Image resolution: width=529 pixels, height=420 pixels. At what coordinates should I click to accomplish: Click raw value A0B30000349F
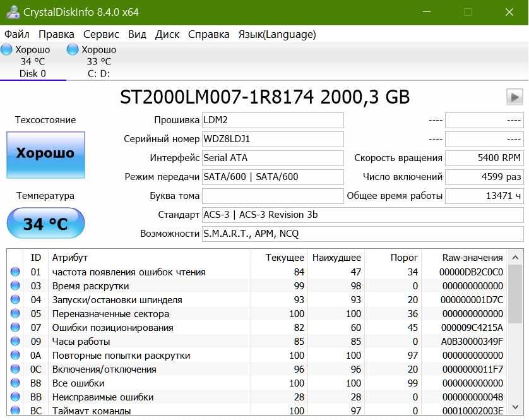pyautogui.click(x=472, y=341)
